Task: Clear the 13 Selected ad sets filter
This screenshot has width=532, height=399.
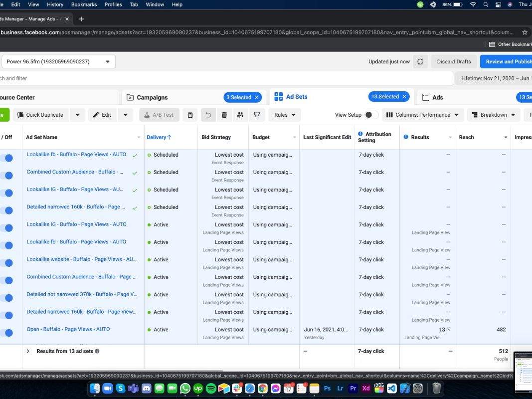Action: point(404,97)
